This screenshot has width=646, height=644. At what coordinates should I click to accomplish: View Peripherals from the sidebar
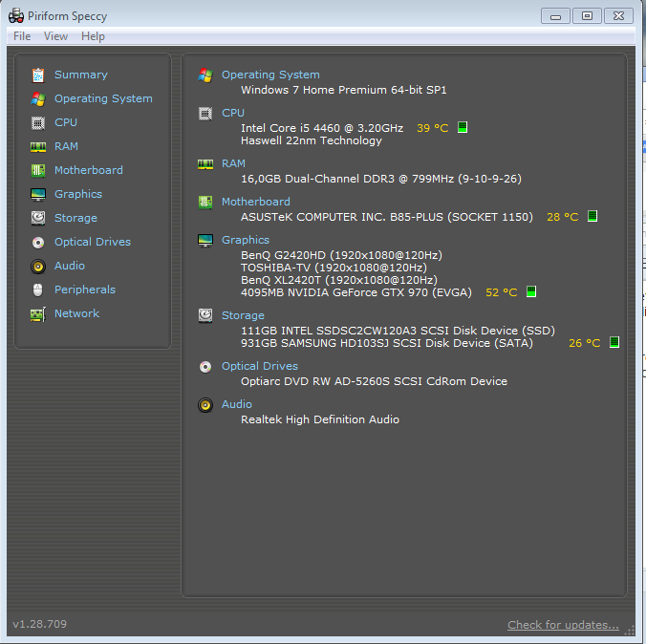pyautogui.click(x=85, y=290)
